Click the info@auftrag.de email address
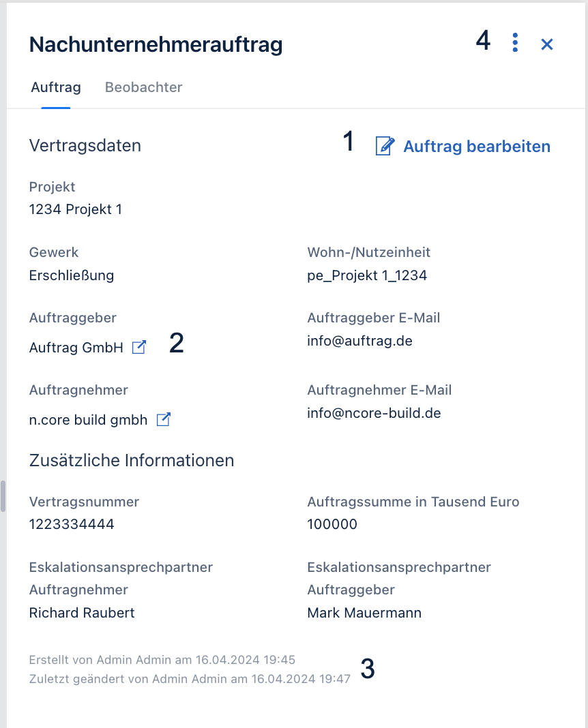Image resolution: width=588 pixels, height=728 pixels. 359,341
